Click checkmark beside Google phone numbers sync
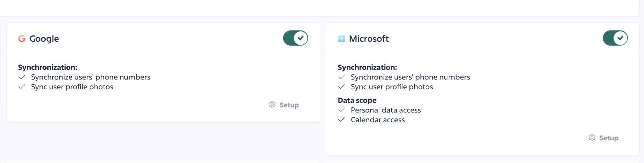644x163 pixels. tap(22, 77)
